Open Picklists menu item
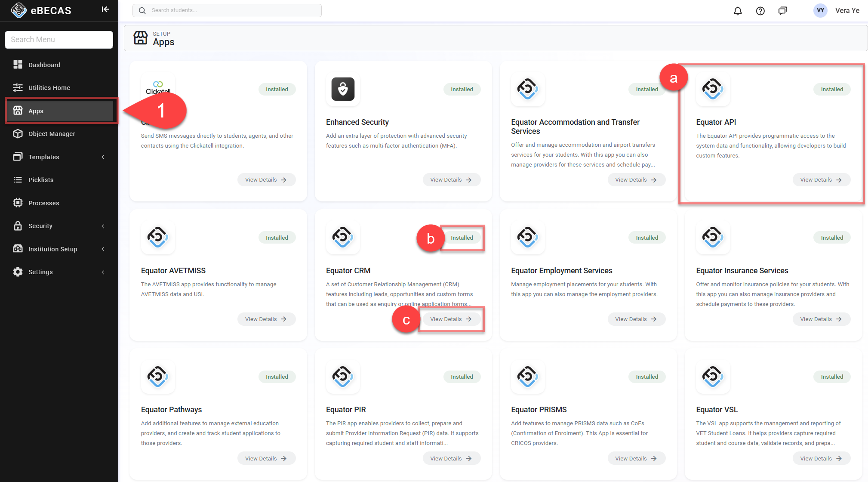Viewport: 868px width, 482px height. (x=59, y=180)
